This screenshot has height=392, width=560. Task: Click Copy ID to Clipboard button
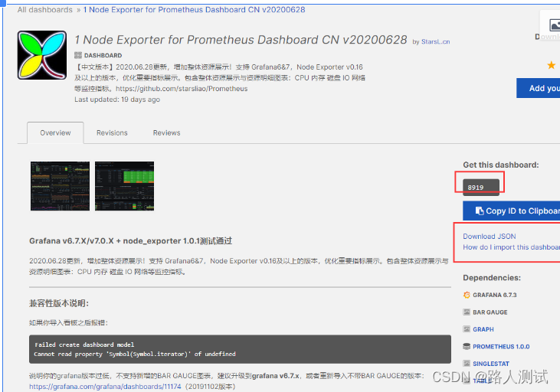[512, 211]
